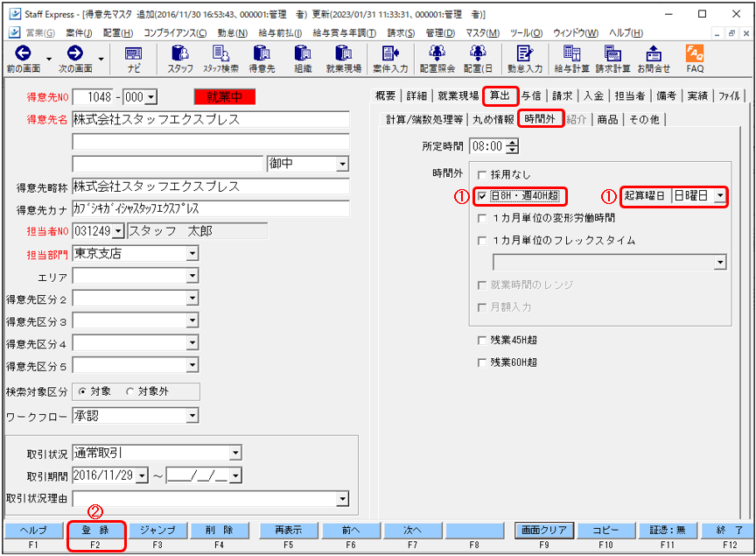Click the スタッフ toolbar icon

180,59
